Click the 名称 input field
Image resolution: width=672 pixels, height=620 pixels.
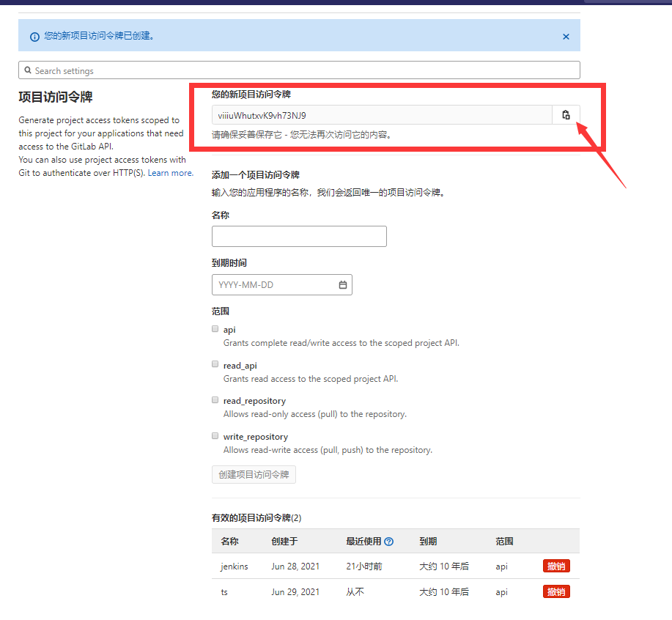[x=298, y=236]
